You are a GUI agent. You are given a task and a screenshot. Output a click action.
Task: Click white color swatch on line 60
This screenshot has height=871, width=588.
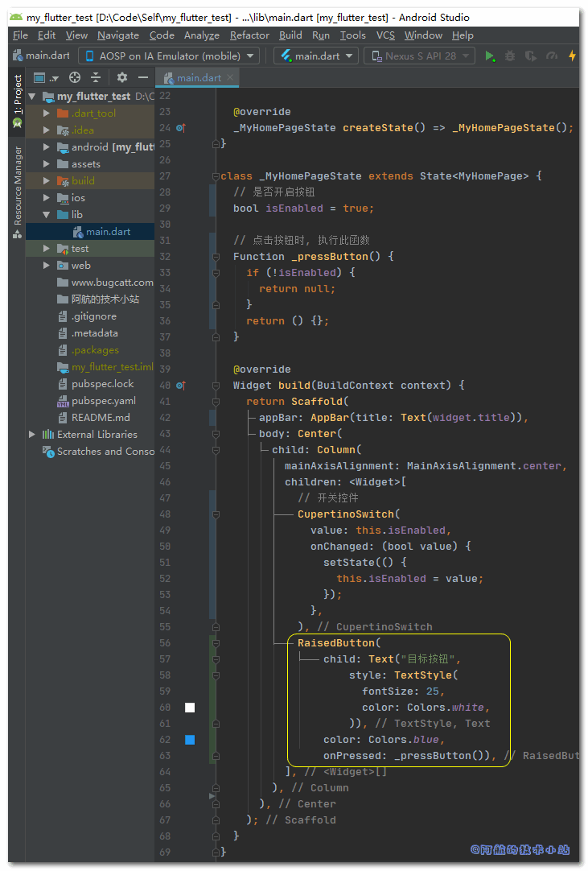point(190,708)
